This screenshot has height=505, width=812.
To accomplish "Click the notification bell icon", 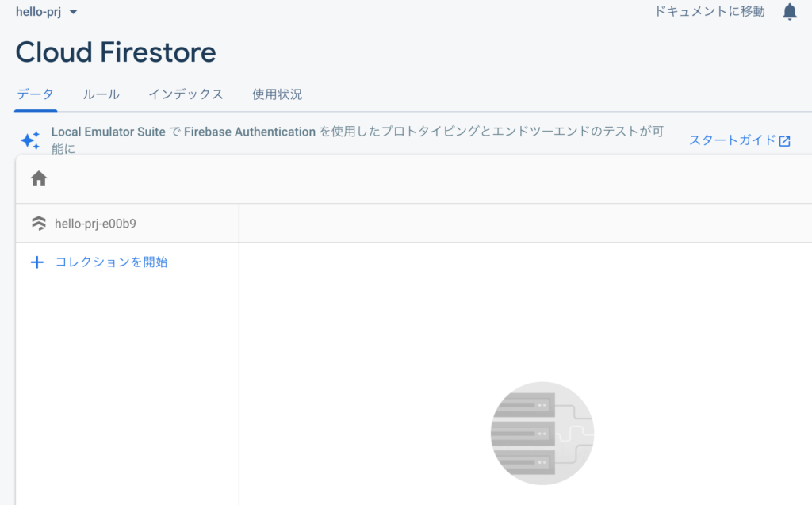I will click(x=790, y=11).
